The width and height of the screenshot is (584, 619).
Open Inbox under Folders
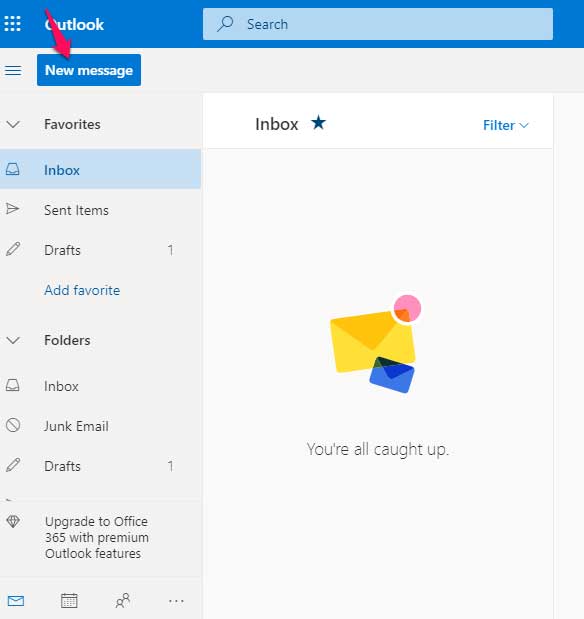[x=100, y=386]
